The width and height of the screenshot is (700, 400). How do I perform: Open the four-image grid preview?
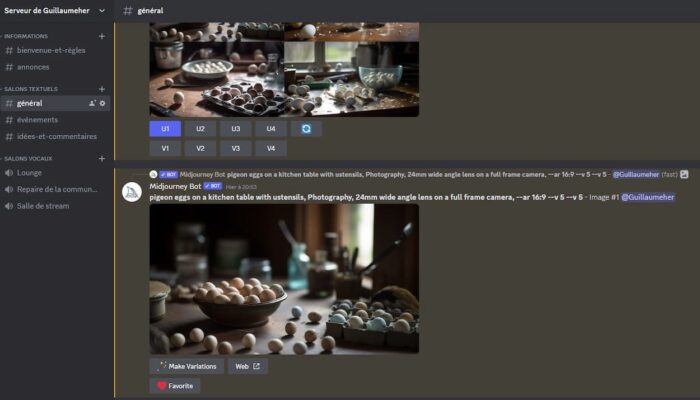coord(284,70)
